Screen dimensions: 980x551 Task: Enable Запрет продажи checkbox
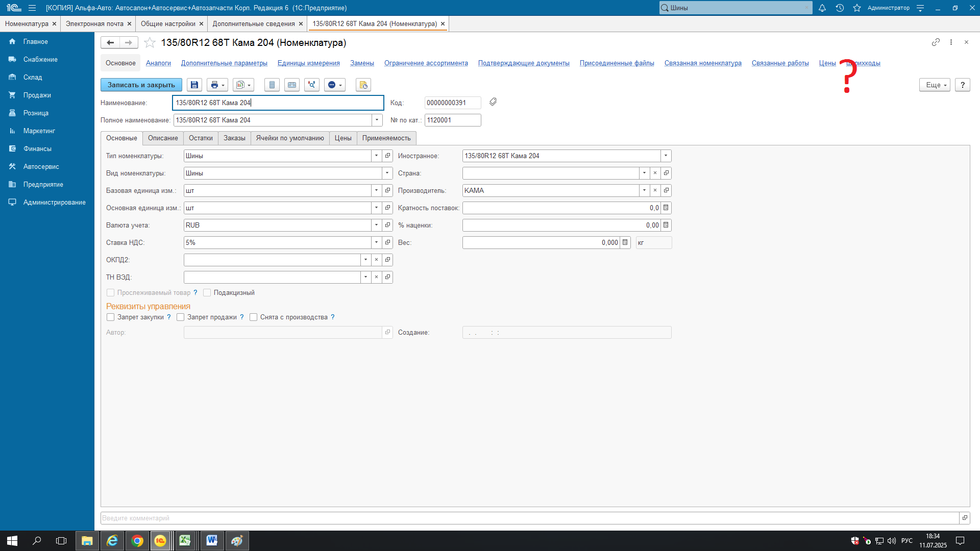180,317
